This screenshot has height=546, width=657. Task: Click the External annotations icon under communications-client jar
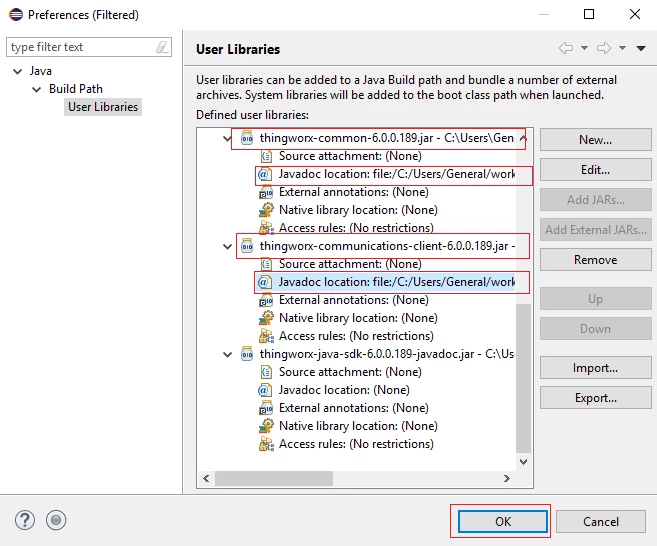point(266,300)
